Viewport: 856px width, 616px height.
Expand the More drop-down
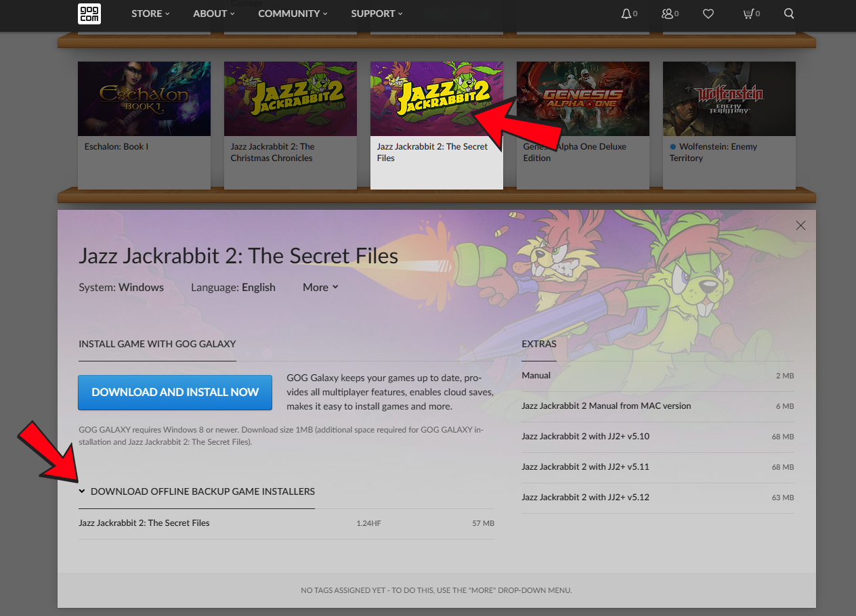[320, 287]
